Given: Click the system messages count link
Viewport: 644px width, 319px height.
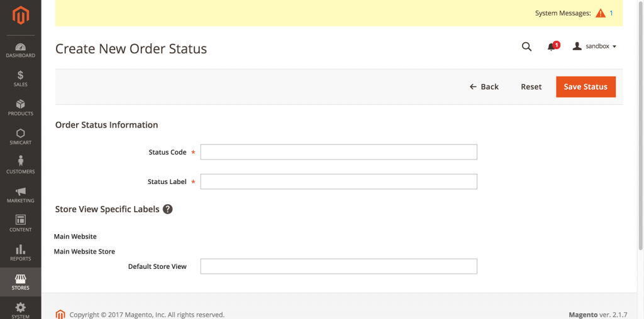Looking at the screenshot, I should tap(611, 13).
